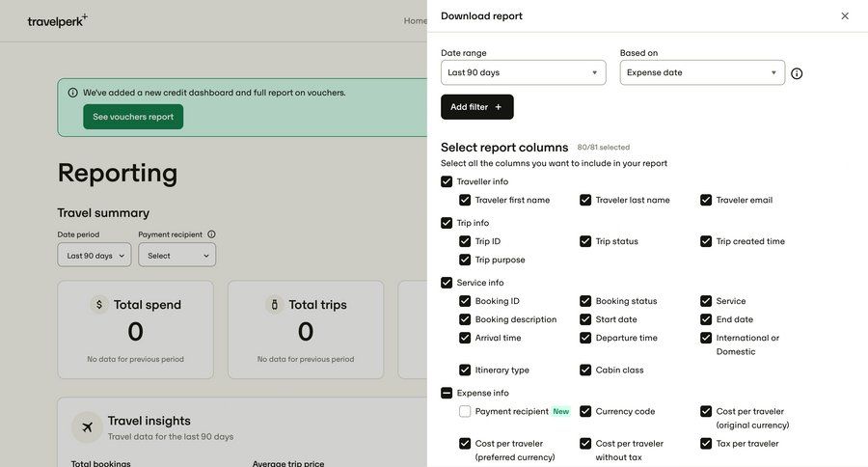
Task: Uncheck Tax per traveler column
Action: pos(706,444)
